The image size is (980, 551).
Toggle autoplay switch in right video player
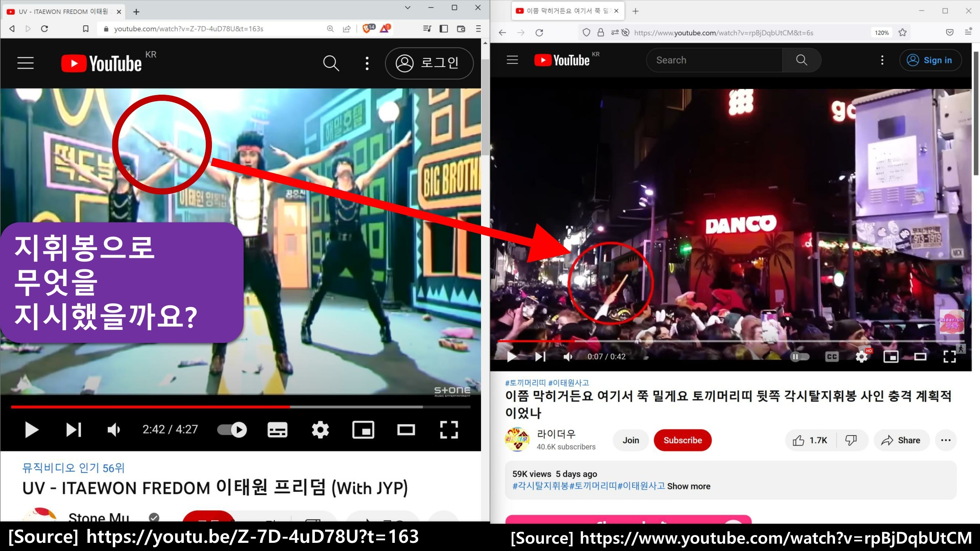tap(800, 357)
